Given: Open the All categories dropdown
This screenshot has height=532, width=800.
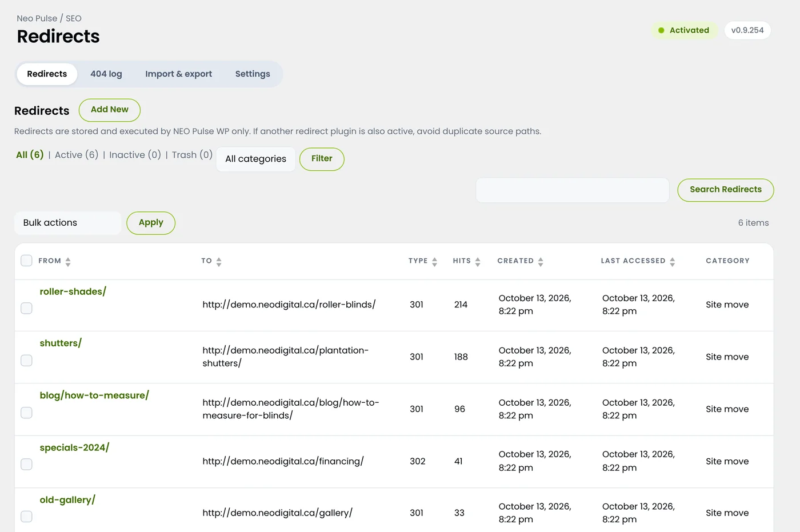Looking at the screenshot, I should [255, 159].
